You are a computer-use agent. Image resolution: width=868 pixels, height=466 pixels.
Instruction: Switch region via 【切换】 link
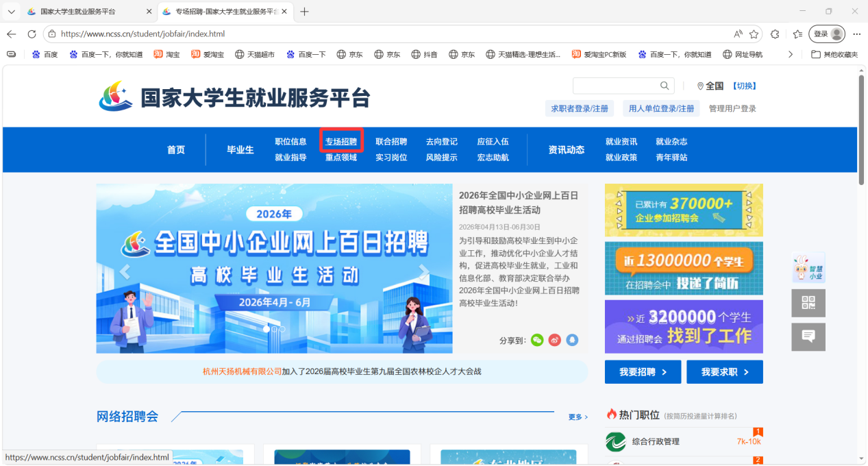tap(744, 86)
